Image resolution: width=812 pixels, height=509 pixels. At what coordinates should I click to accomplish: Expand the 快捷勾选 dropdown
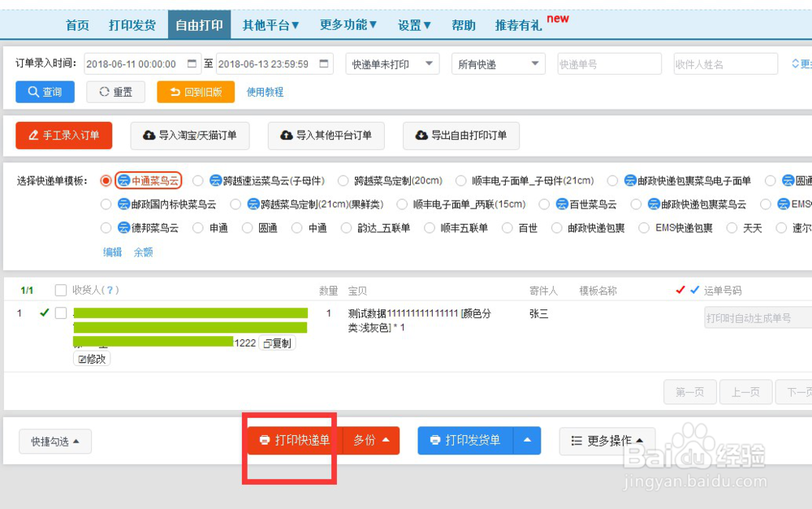click(x=55, y=442)
